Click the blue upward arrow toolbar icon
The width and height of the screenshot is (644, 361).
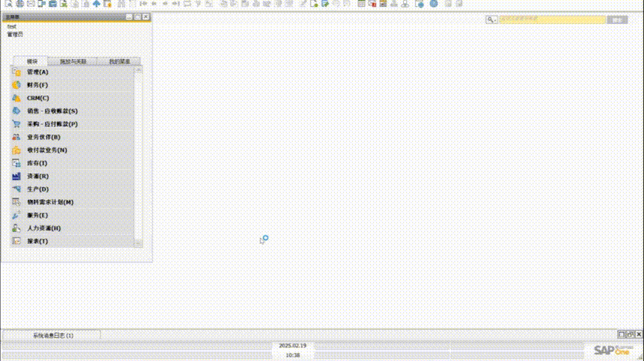tap(96, 4)
